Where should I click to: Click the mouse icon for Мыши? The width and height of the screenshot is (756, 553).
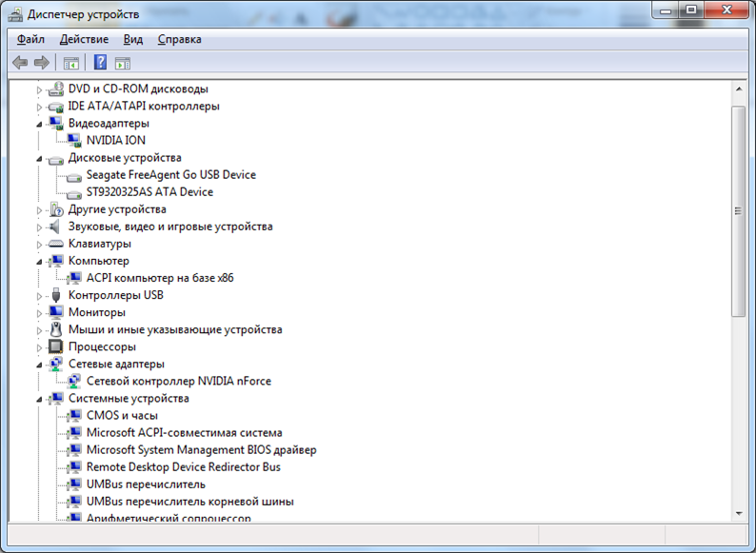pyautogui.click(x=56, y=329)
